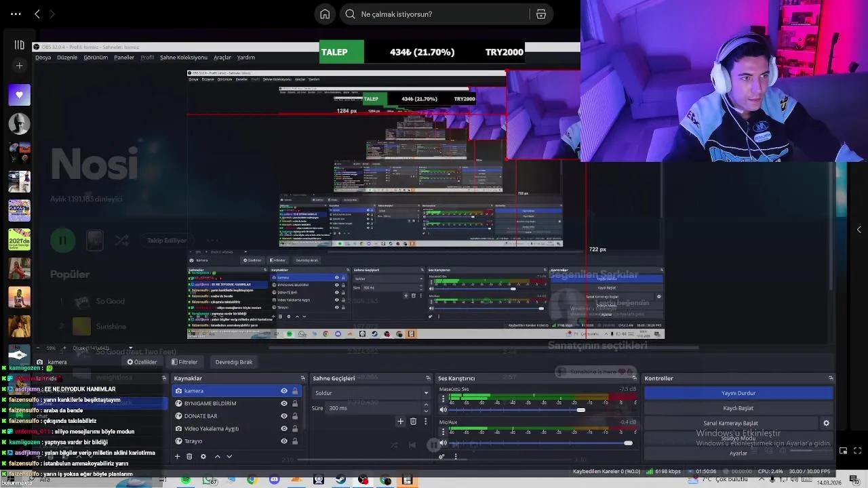Expand Spotify right sidebar chevron
868x488 pixels.
[859, 230]
